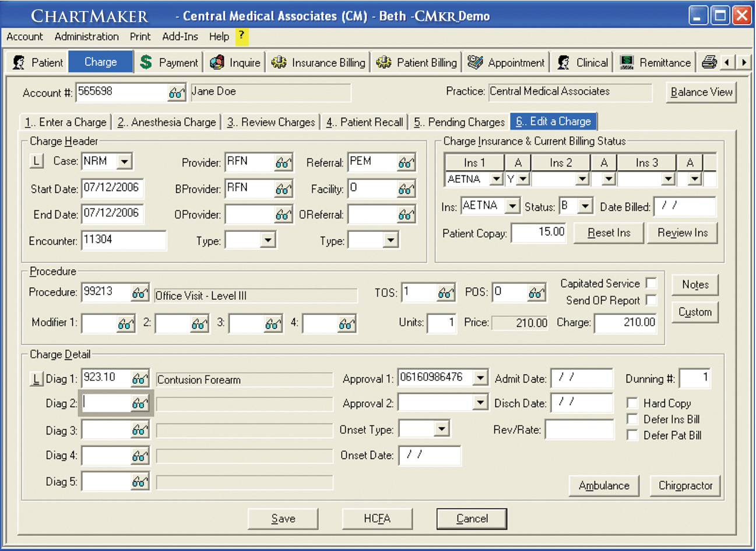Viewport: 756px width, 551px height.
Task: Open the Remittance module
Action: 655,62
